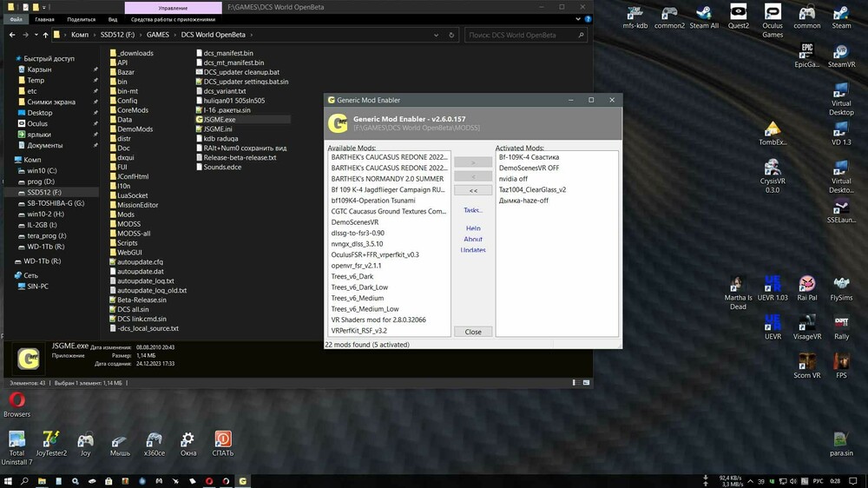Open address bar history dropdown
Viewport: 868px width, 488px height.
pyautogui.click(x=437, y=35)
